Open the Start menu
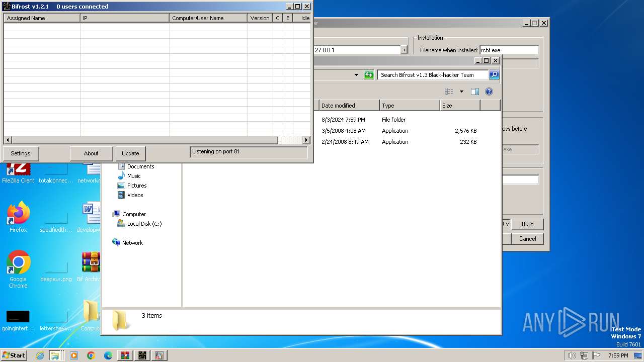Viewport: 644px width, 362px height. (x=14, y=355)
